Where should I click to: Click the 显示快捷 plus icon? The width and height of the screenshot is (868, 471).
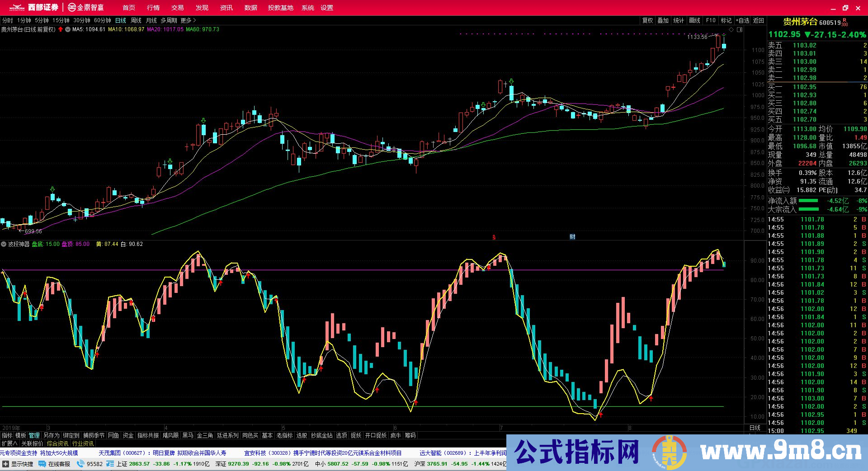pos(5,464)
